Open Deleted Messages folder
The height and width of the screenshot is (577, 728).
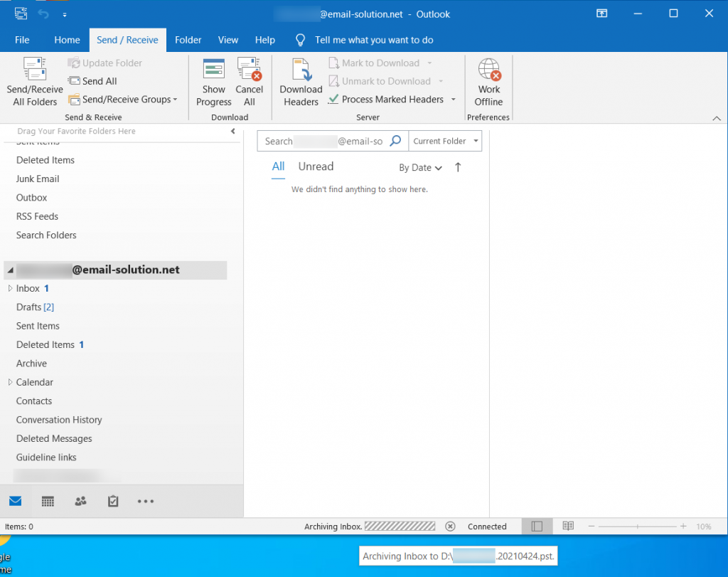tap(54, 438)
